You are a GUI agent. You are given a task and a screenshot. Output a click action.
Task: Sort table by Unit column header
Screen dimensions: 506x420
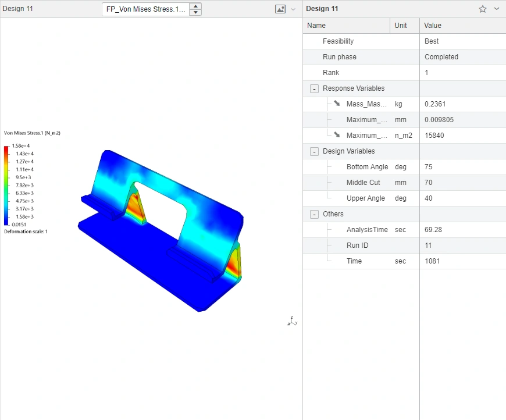[405, 26]
